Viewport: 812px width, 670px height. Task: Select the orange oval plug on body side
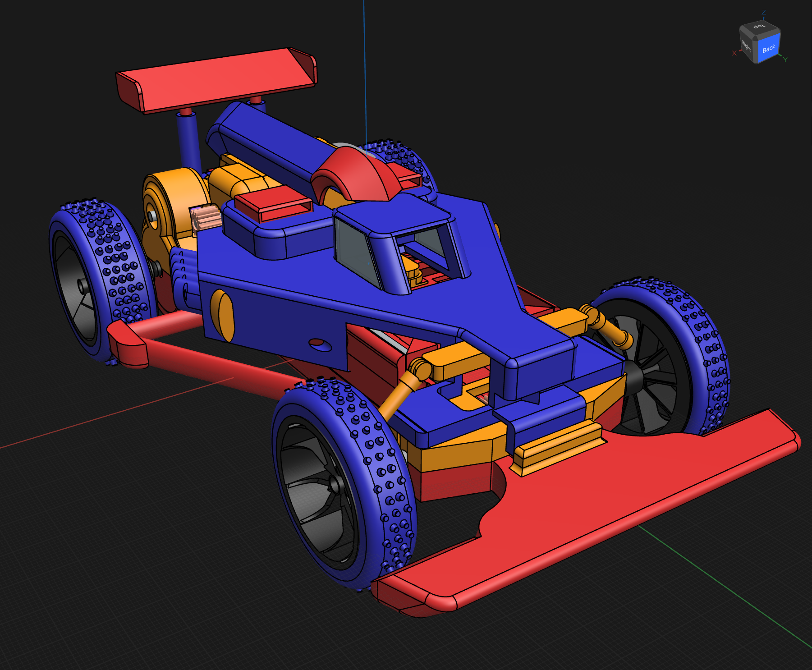[223, 315]
